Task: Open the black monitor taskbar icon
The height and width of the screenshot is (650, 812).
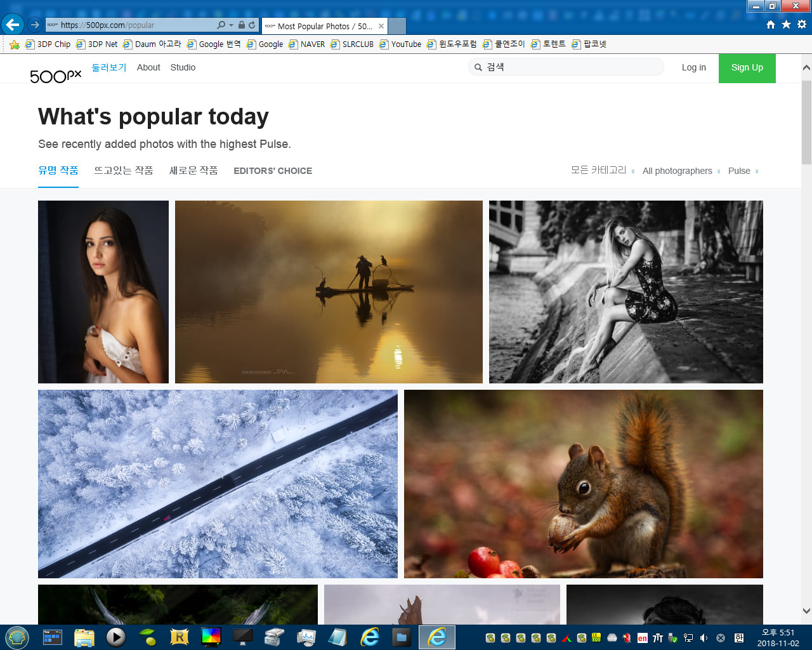Action: coord(242,637)
